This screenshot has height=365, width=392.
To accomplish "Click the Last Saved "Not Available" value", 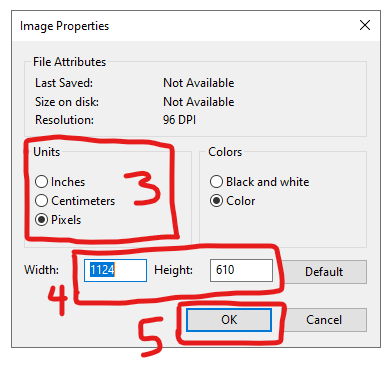I will [199, 83].
